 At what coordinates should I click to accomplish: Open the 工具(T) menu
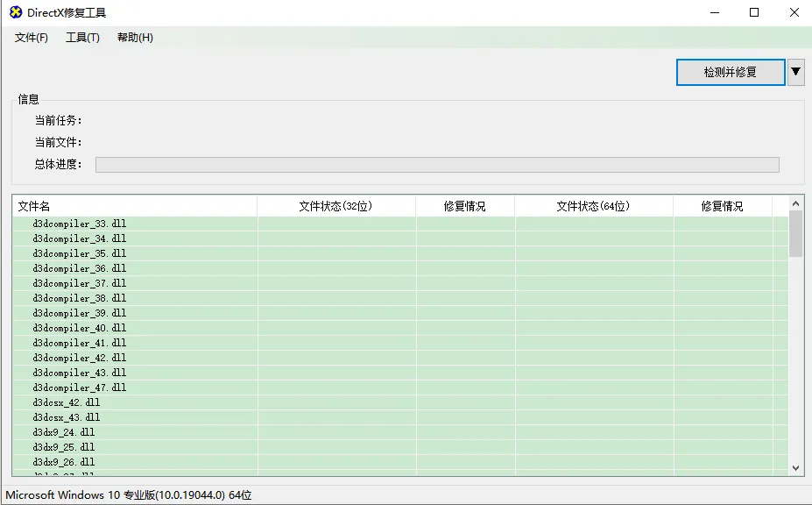pyautogui.click(x=82, y=38)
